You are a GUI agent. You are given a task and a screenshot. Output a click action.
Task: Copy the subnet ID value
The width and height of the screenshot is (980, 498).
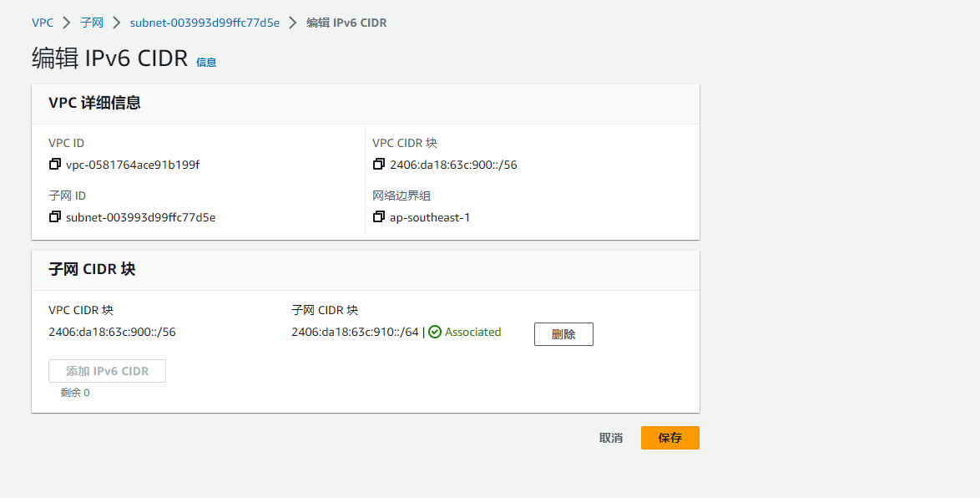click(x=55, y=217)
